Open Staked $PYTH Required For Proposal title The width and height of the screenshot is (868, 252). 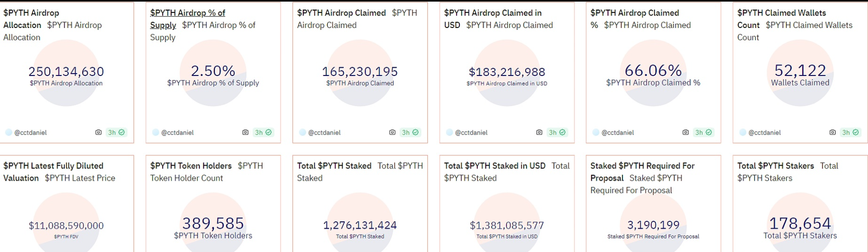[642, 166]
